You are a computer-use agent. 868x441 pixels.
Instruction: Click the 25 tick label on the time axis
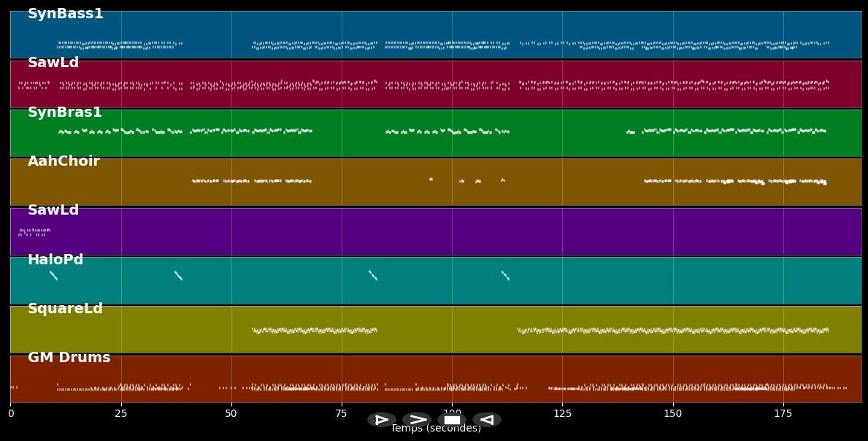click(x=120, y=414)
